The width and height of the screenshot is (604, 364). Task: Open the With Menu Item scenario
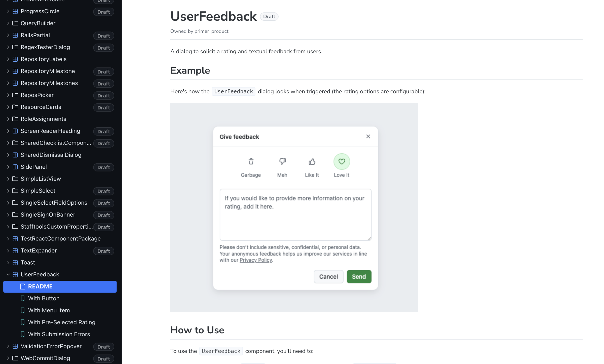coord(49,310)
